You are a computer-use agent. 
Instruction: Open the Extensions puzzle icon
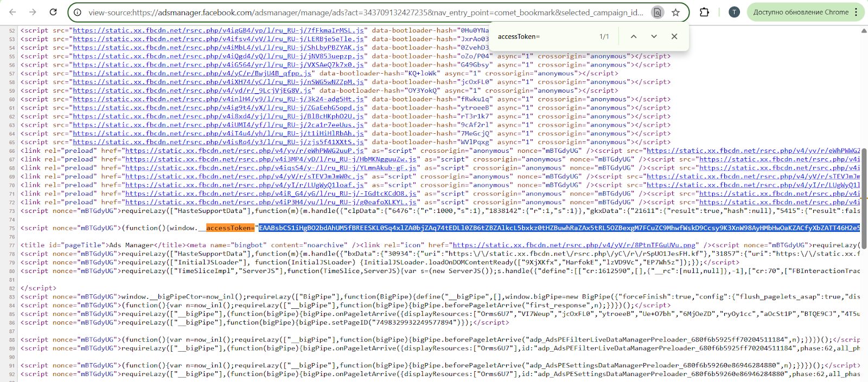pyautogui.click(x=704, y=12)
